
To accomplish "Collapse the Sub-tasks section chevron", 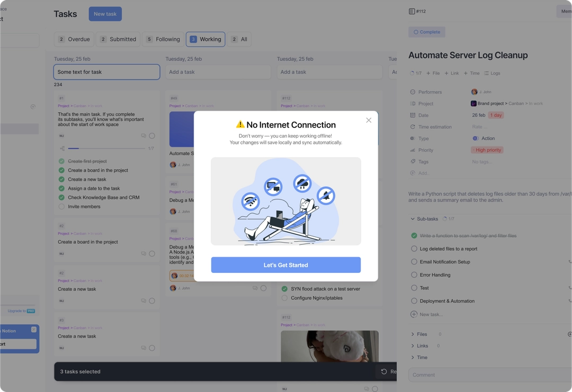I will coord(413,219).
